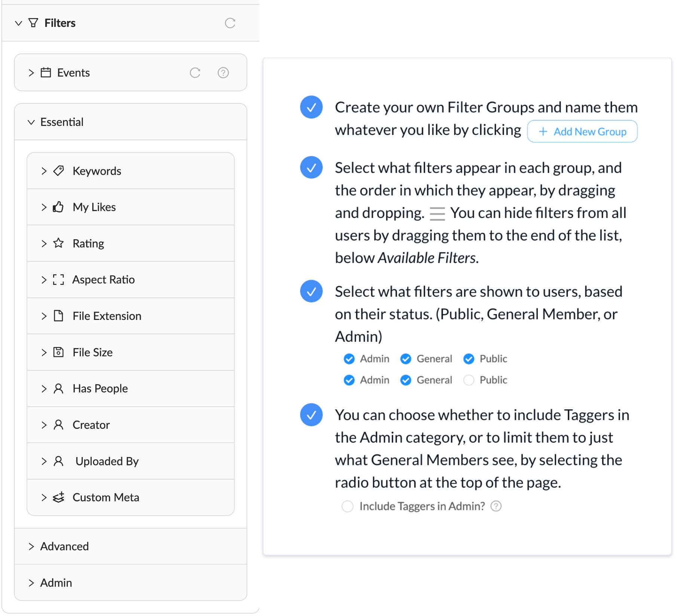Expand the Events group chevron
The image size is (677, 616).
coord(31,73)
